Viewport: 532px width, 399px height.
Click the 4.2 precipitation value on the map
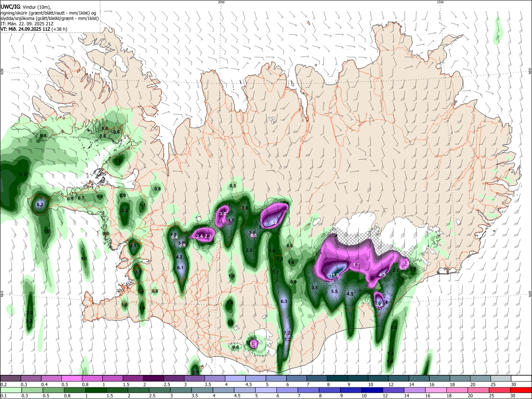click(180, 257)
